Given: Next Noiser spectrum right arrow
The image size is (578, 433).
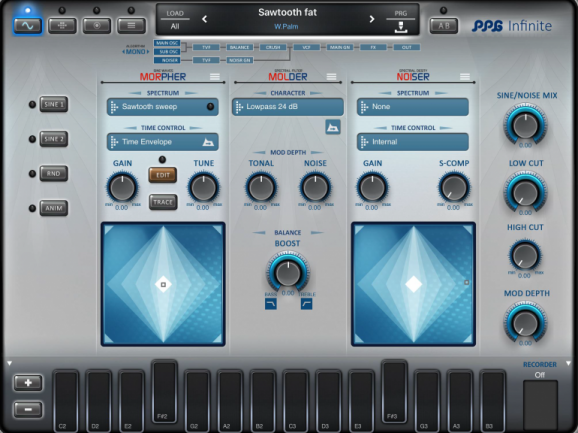Looking at the screenshot, I should (441, 93).
